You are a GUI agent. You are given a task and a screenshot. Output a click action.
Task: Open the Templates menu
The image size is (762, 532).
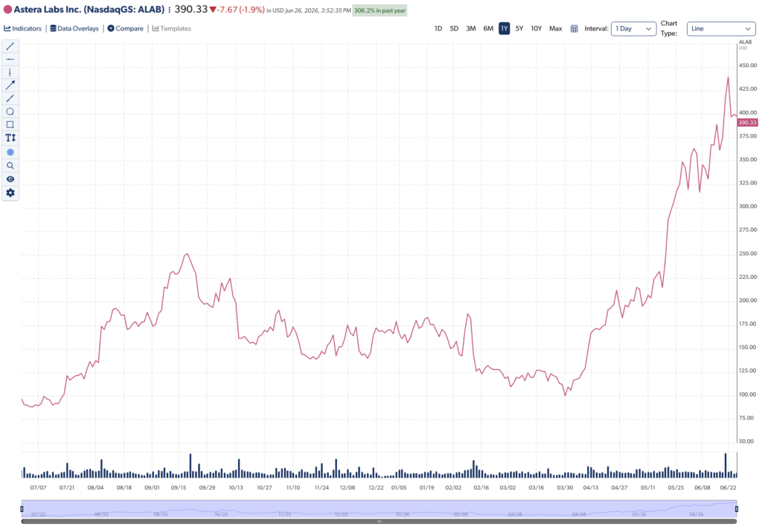[x=172, y=29]
